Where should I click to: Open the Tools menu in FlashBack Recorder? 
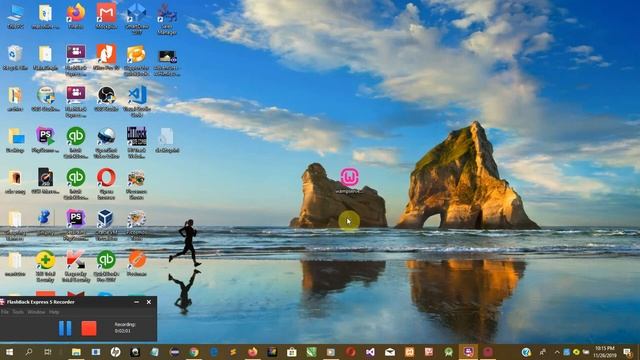click(x=18, y=312)
